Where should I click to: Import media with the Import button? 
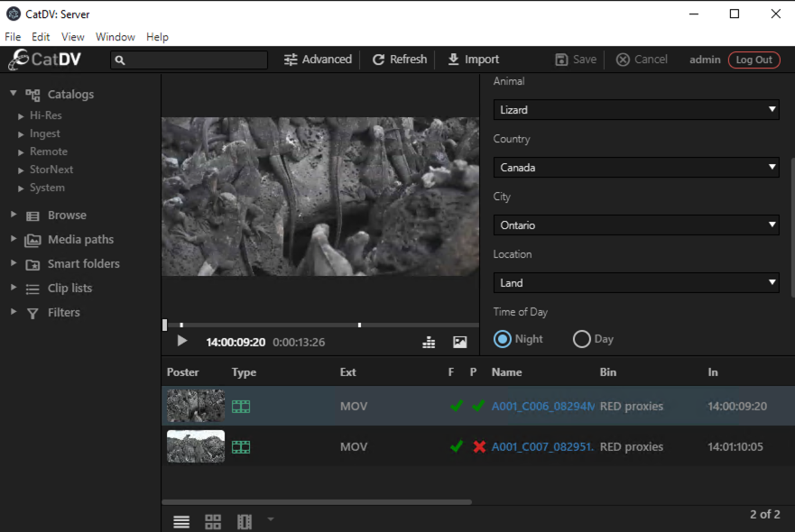pyautogui.click(x=473, y=60)
